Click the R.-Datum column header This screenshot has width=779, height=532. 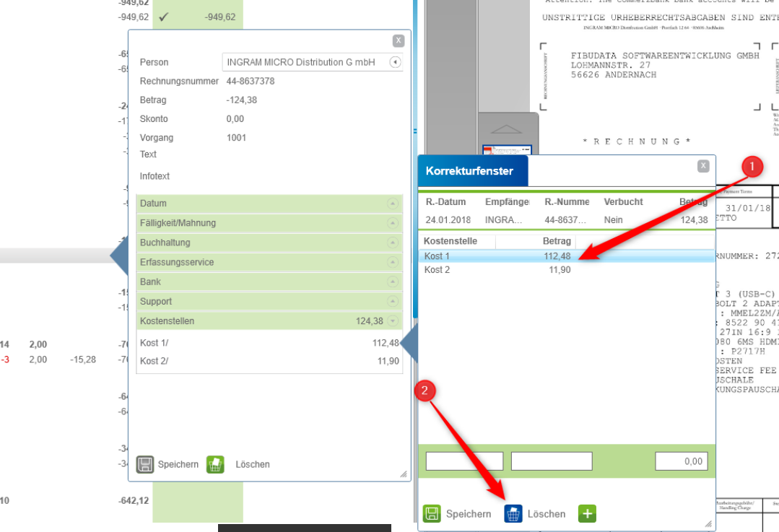(445, 201)
